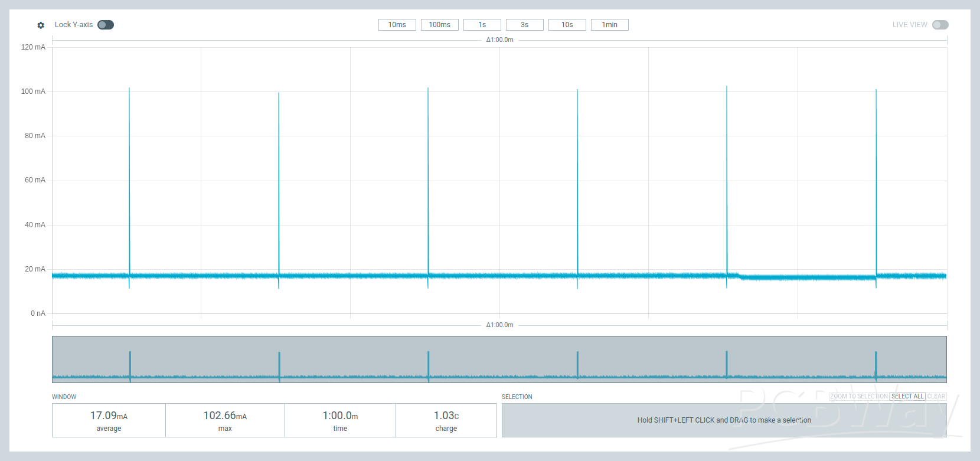The height and width of the screenshot is (461, 980).
Task: Click the 1.03 C charge readout
Action: tap(446, 420)
